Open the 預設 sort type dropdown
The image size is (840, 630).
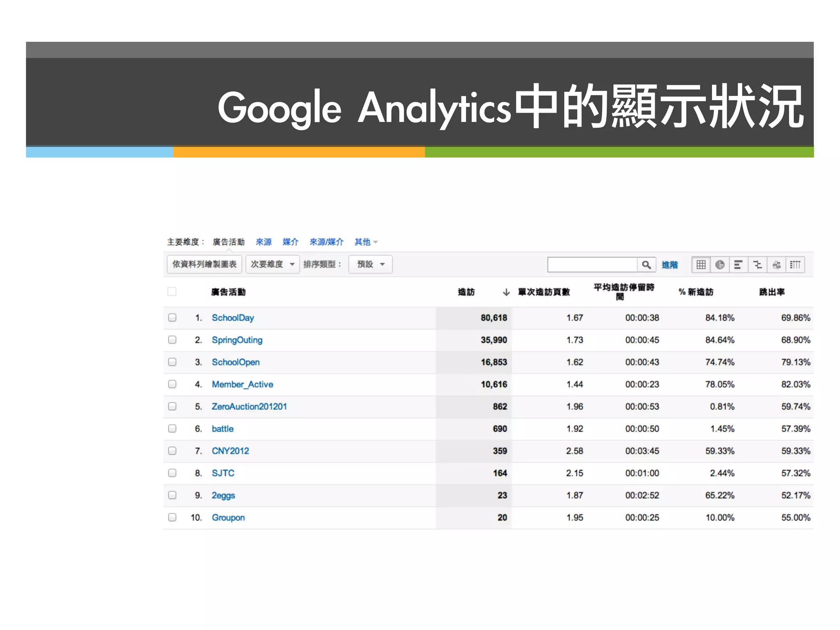click(x=370, y=264)
